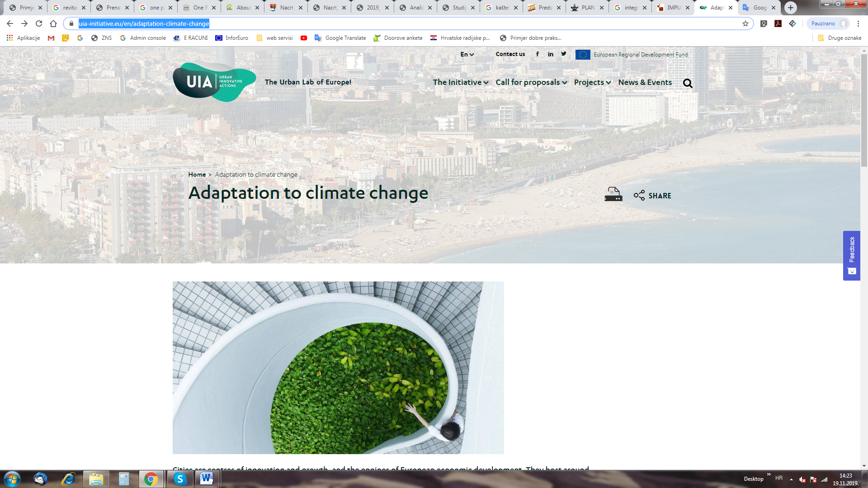Open the Druge oznake bookmarks folder
This screenshot has width=868, height=488.
coord(840,38)
